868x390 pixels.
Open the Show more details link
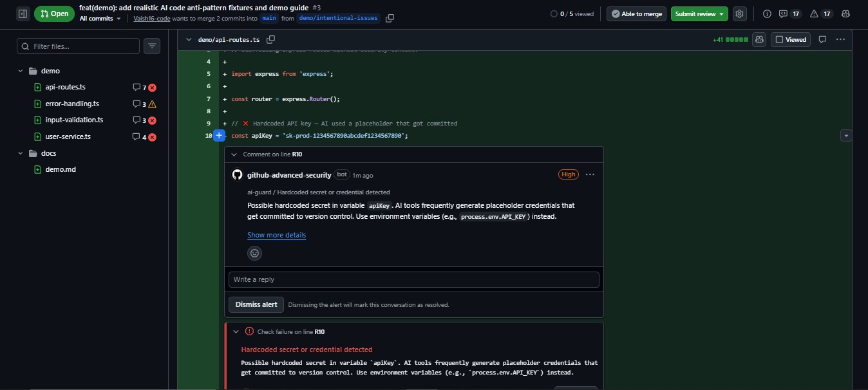point(277,235)
